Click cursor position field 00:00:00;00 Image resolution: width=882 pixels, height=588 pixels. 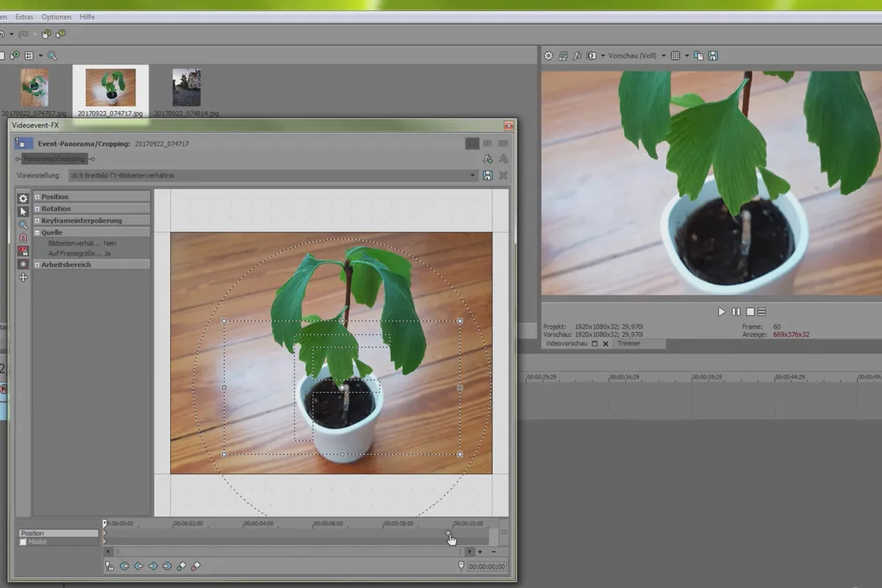(x=486, y=567)
